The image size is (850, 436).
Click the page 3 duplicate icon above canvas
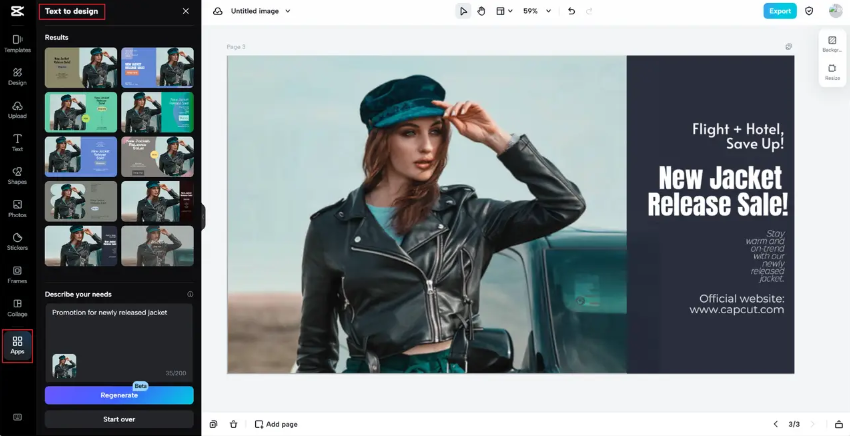[789, 47]
